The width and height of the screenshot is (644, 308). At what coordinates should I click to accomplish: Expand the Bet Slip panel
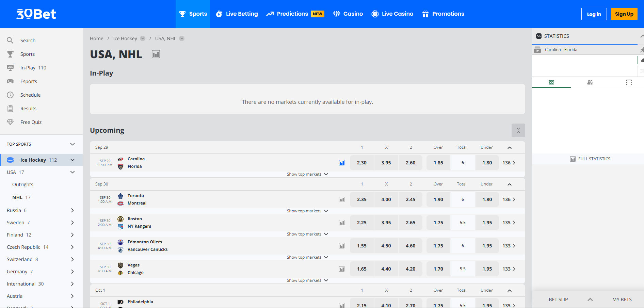pyautogui.click(x=590, y=299)
